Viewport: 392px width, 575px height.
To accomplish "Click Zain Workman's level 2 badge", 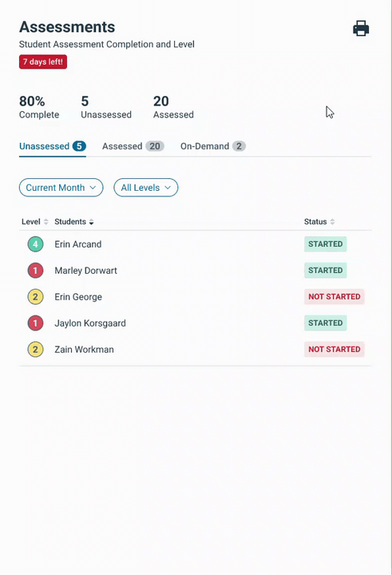I will point(36,350).
